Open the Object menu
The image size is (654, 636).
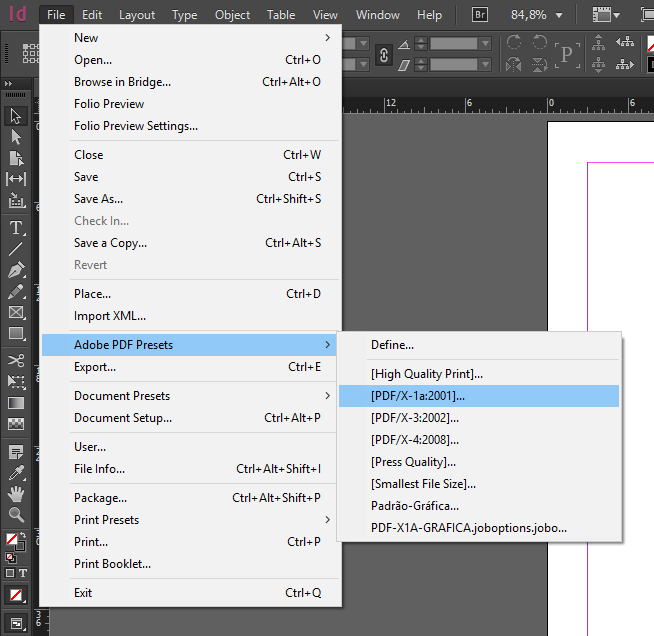tap(232, 15)
